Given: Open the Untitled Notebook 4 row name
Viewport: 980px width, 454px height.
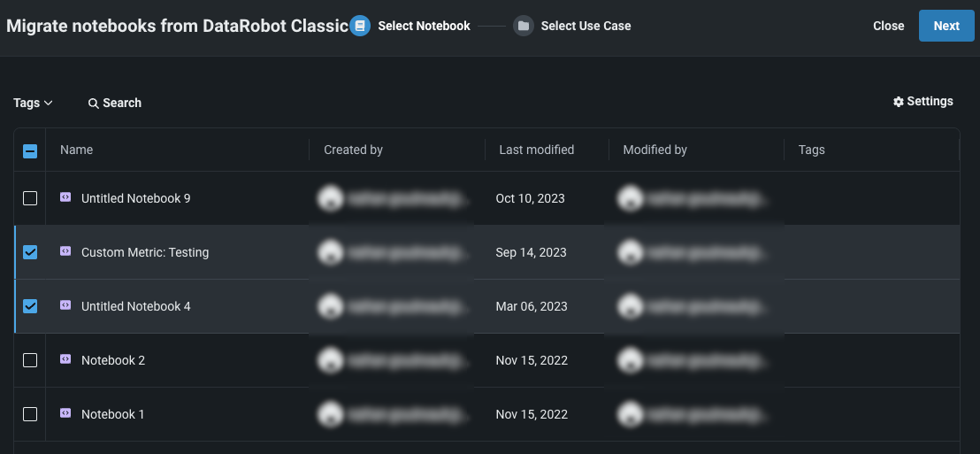Looking at the screenshot, I should coord(136,306).
